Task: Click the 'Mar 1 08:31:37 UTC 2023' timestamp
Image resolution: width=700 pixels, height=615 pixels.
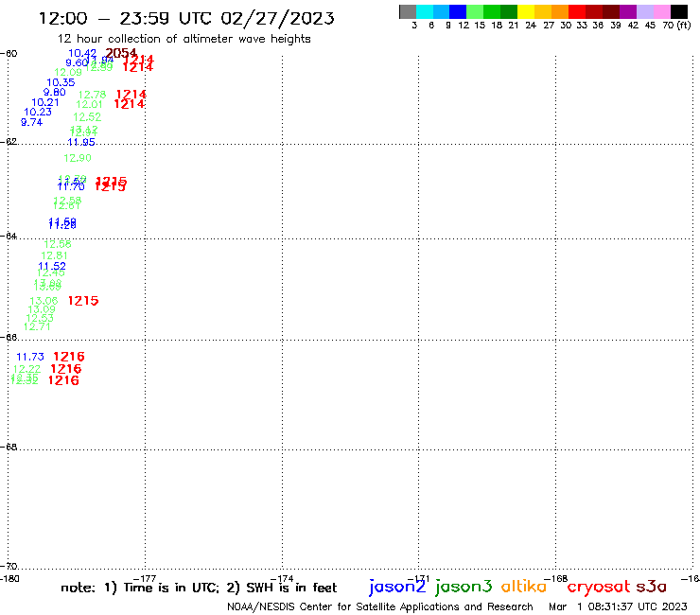Action: tap(618, 606)
